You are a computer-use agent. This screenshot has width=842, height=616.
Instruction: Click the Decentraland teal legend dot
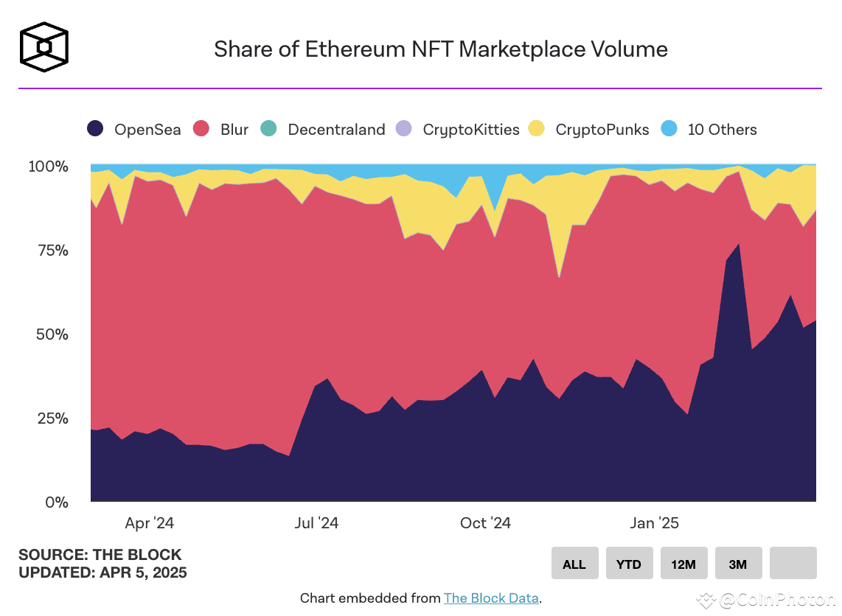click(x=268, y=129)
